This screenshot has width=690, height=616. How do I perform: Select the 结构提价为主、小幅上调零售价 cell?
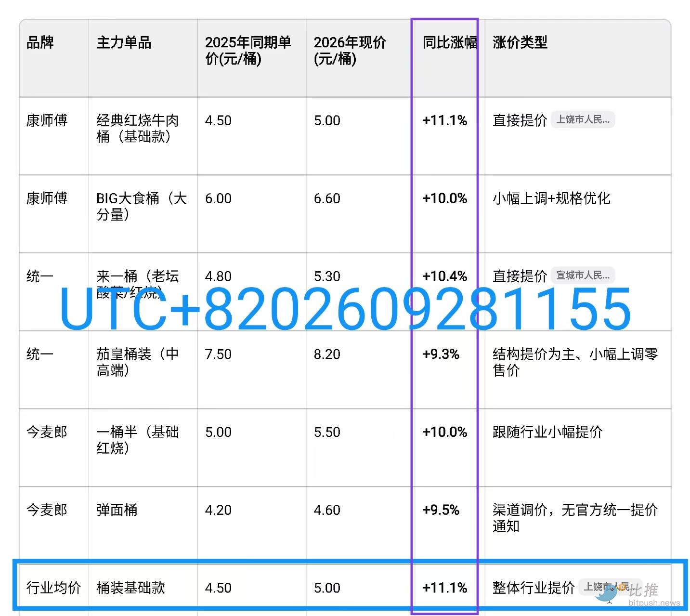click(575, 362)
